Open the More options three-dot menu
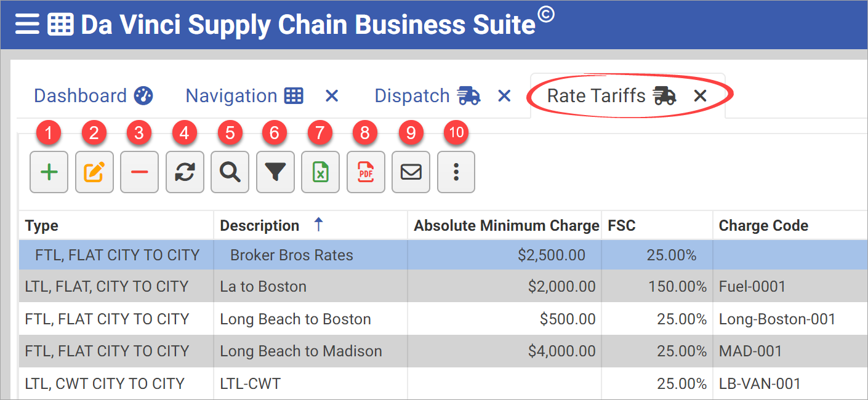The width and height of the screenshot is (868, 400). [456, 172]
